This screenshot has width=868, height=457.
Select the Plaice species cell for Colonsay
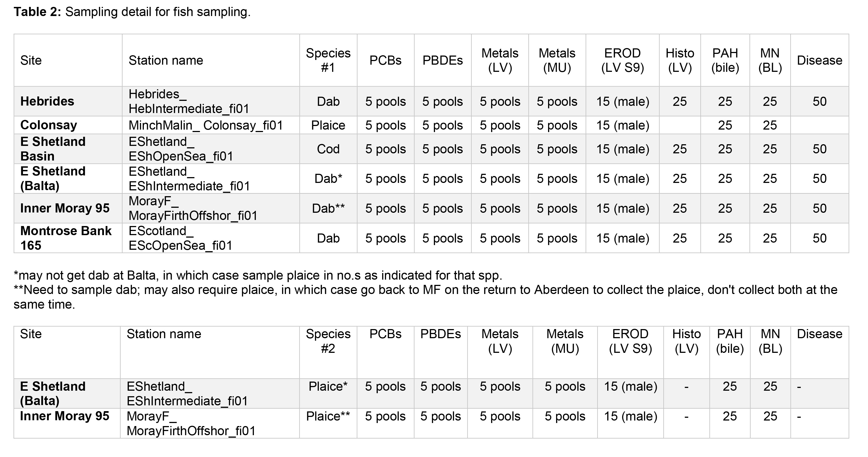(328, 125)
